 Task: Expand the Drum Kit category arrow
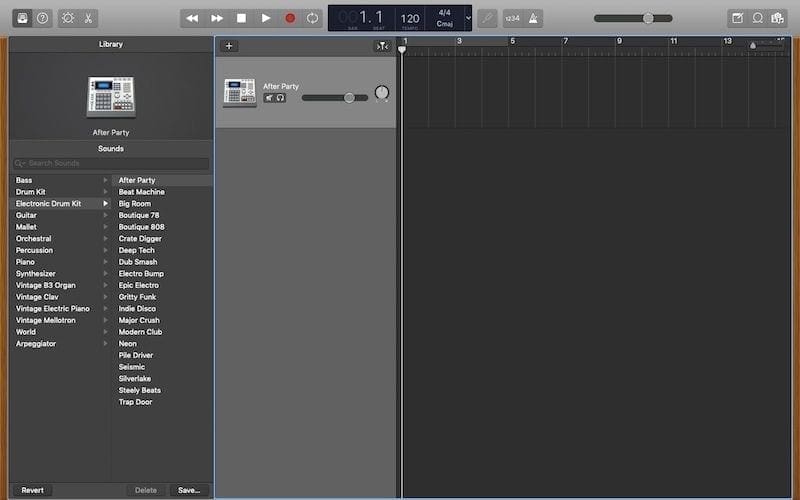105,192
